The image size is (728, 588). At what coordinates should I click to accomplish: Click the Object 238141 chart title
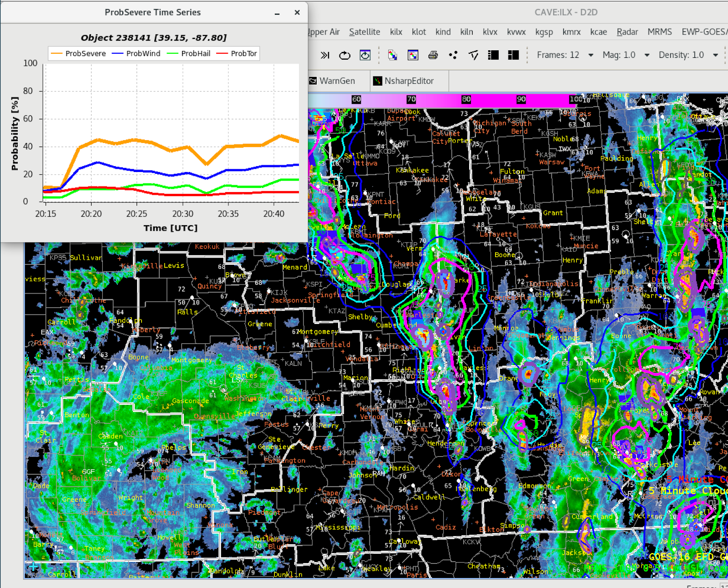[153, 38]
